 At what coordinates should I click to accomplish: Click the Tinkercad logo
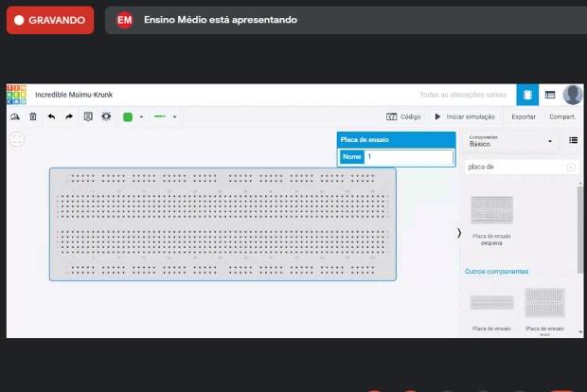point(17,94)
